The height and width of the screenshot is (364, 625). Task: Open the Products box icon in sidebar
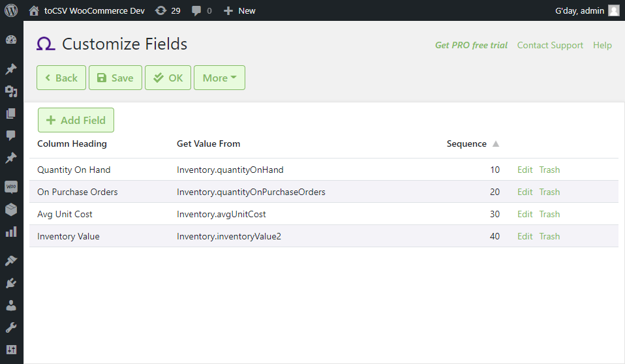(x=11, y=209)
